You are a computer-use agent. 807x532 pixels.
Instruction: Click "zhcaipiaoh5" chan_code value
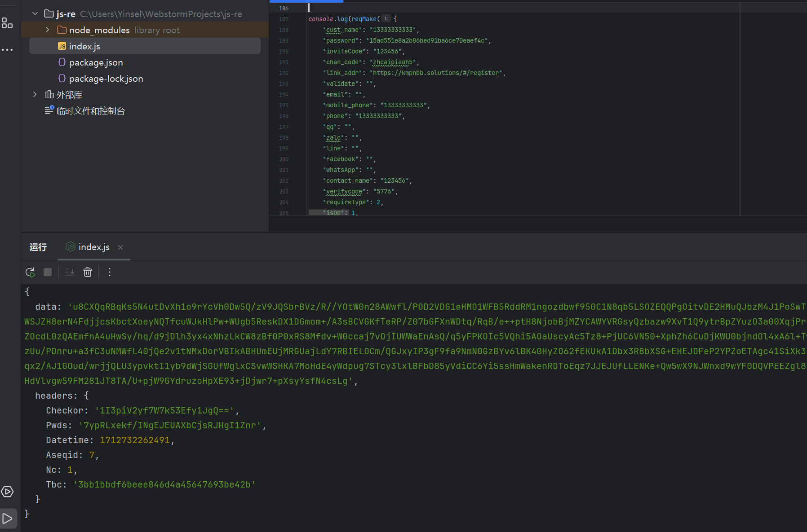(x=393, y=62)
